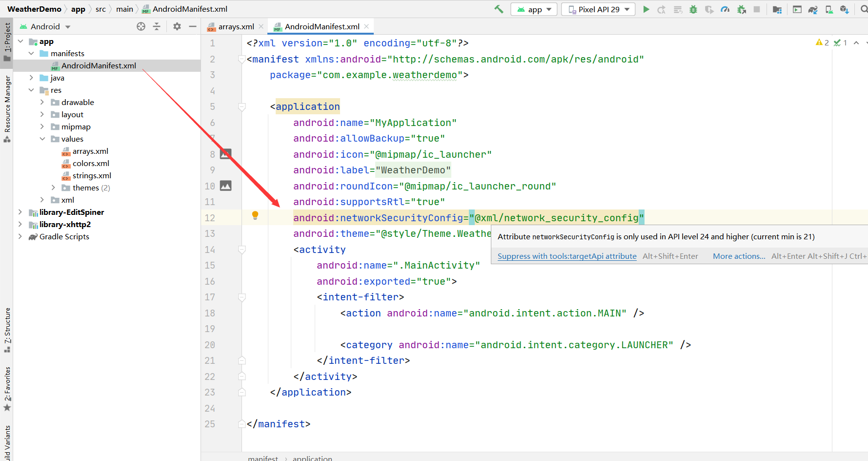Open Project panel gear settings
Screen dimensions: 868x461
point(177,26)
